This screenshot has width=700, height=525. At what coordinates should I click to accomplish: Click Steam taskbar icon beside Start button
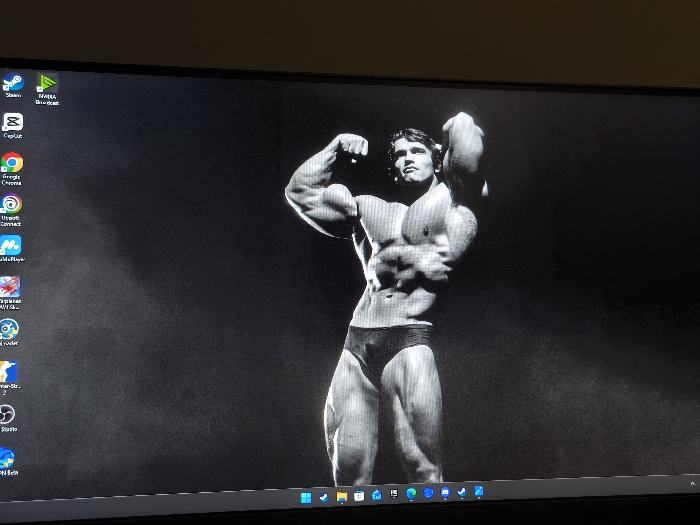point(324,497)
